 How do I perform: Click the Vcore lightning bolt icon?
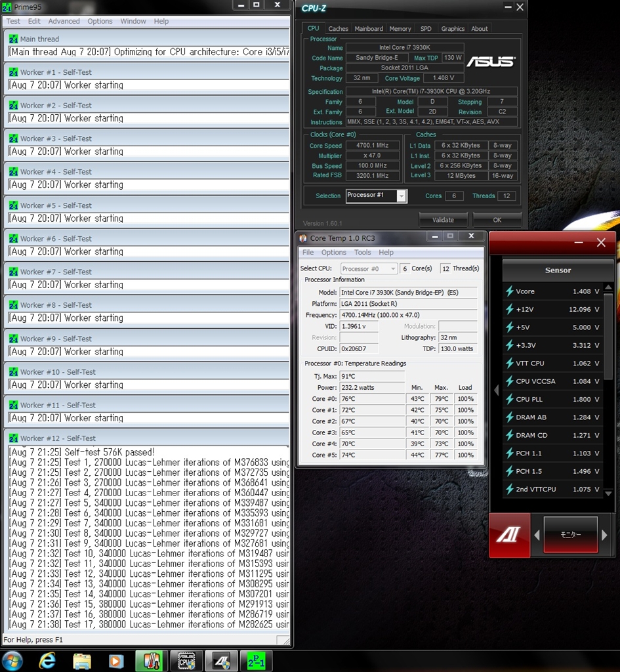[x=509, y=291]
